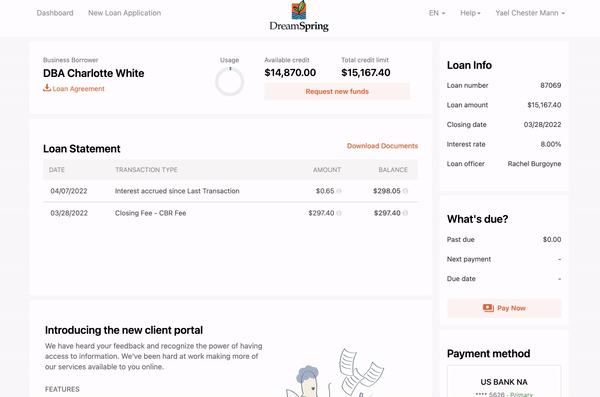Click the download icon beside Loan Agreement

point(47,88)
